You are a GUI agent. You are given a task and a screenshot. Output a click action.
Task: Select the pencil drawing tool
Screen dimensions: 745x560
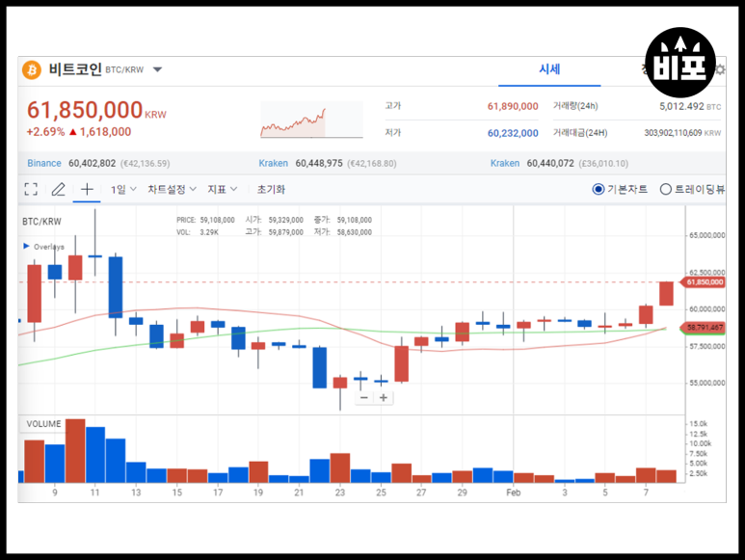point(58,190)
